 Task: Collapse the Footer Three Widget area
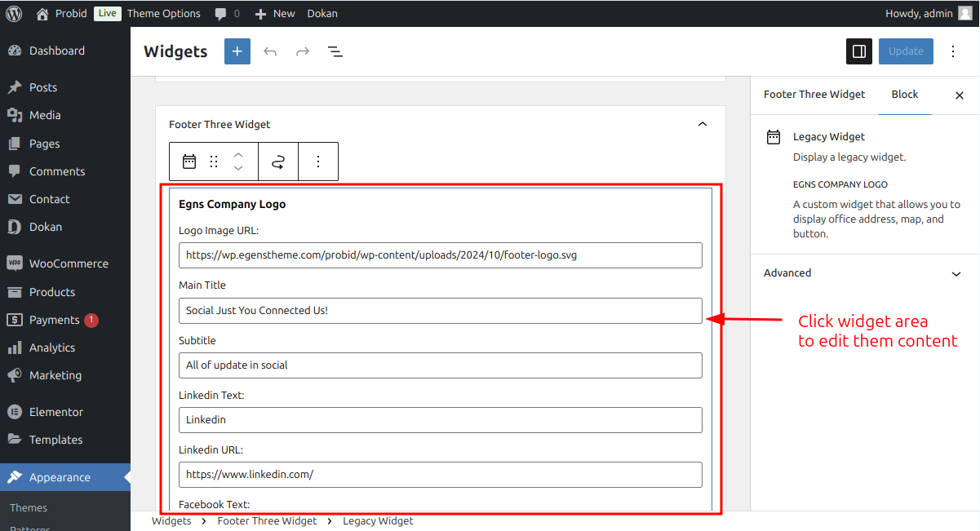703,124
